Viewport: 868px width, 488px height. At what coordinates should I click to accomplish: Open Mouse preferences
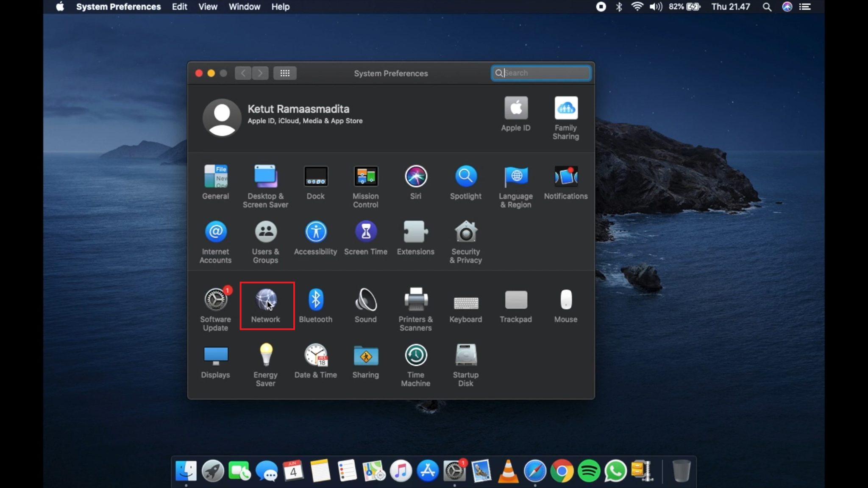tap(566, 305)
